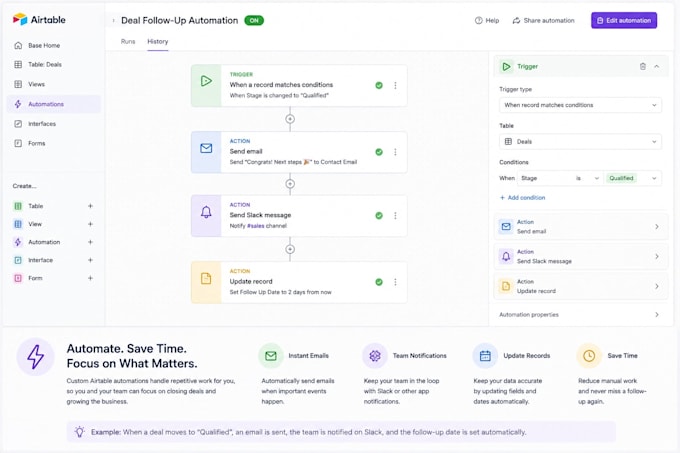Screen dimensions: 680x453
Task: Click the green play trigger icon in flow
Action: point(206,81)
